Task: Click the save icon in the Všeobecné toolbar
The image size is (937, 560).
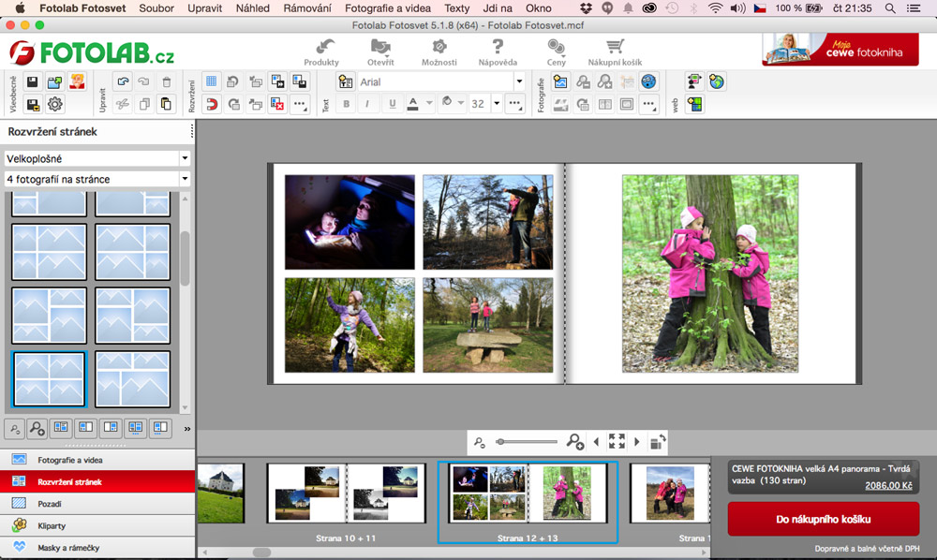Action: (x=32, y=82)
